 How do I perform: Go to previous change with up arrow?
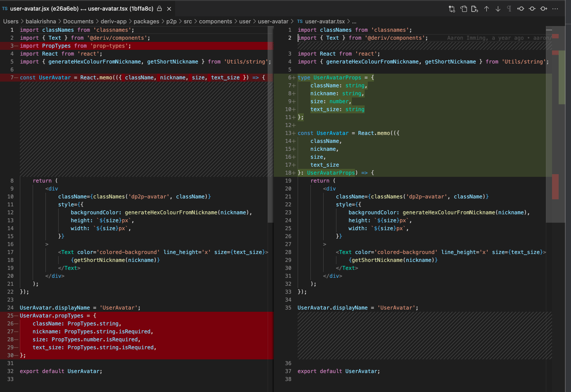[486, 9]
